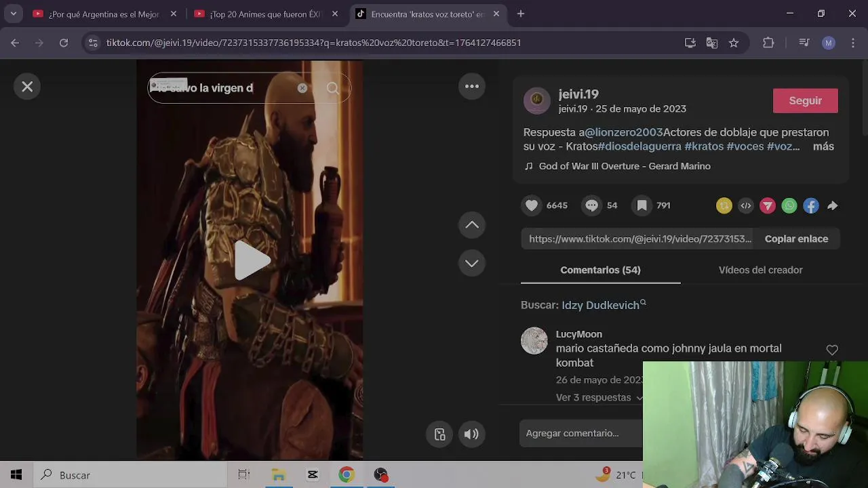
Task: Close the TikTok video viewer
Action: [27, 87]
